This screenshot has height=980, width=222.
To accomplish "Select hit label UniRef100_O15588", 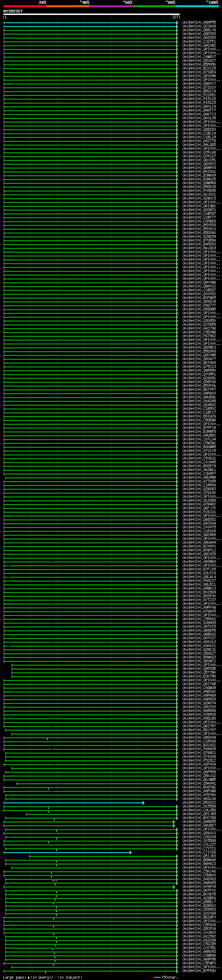I will coord(199,840).
